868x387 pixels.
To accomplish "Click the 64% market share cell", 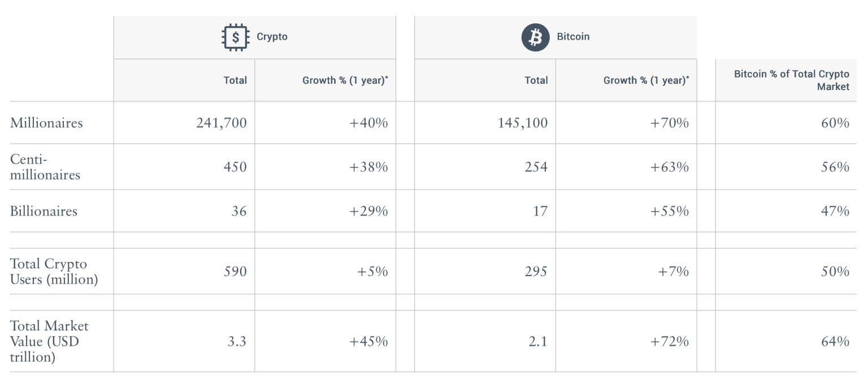I will [x=835, y=341].
